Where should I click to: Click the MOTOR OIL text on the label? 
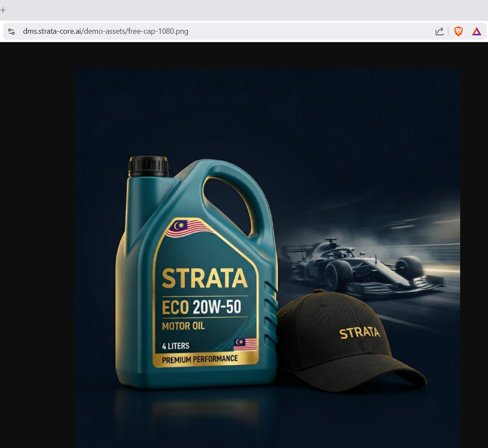coord(183,326)
